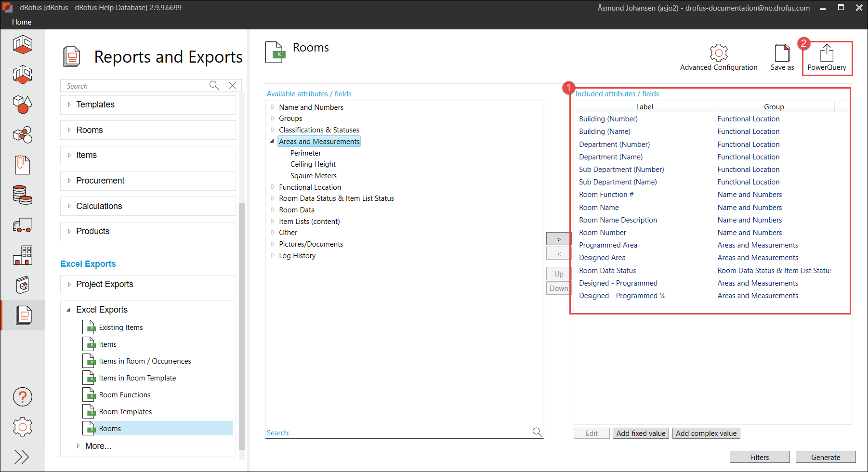The height and width of the screenshot is (472, 868).
Task: Select Room Name Description included field
Action: [x=618, y=220]
